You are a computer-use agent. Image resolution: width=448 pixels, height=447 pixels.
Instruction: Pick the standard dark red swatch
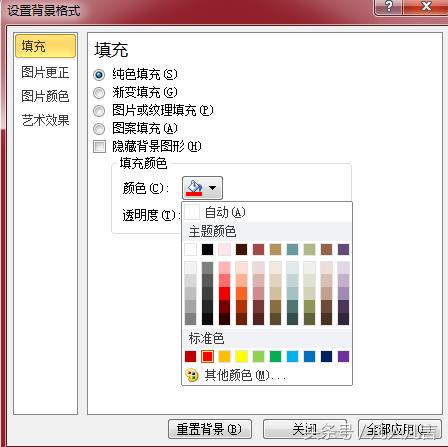[191, 356]
